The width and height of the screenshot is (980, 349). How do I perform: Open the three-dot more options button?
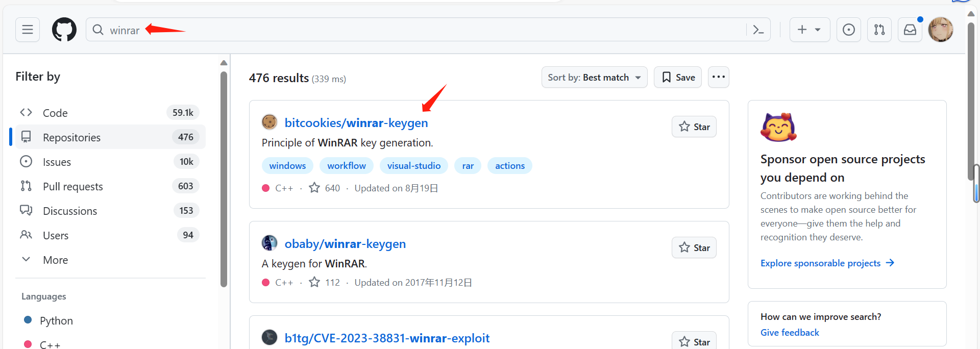[x=718, y=77]
